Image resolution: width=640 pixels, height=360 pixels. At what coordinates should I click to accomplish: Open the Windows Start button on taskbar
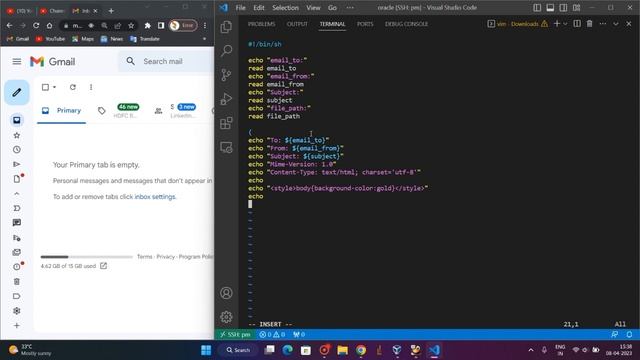[x=206, y=350]
